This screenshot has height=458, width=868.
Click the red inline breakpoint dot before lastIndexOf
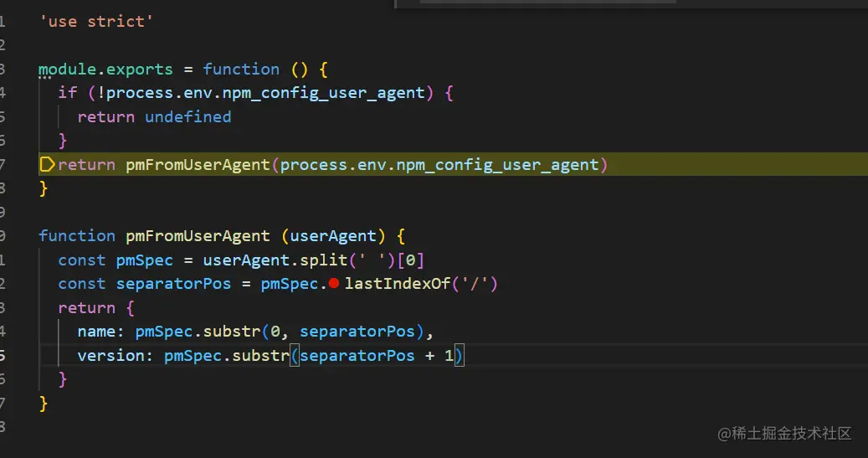pos(333,284)
